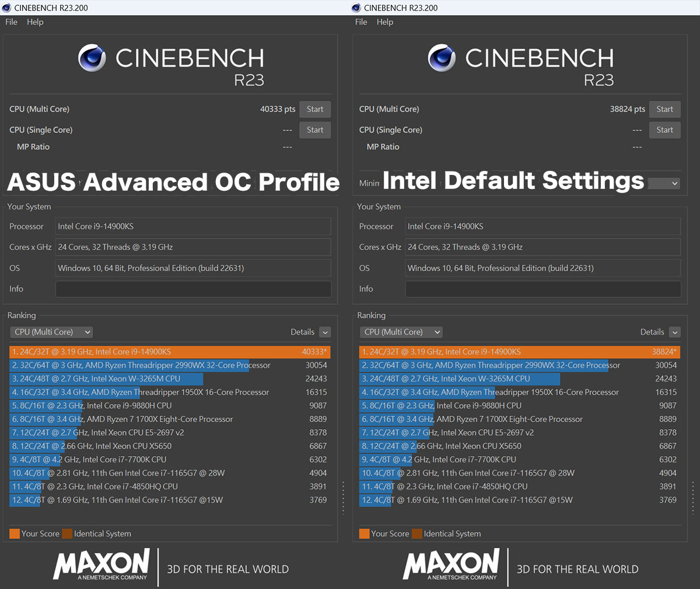Start Single Core test in left window
The image size is (700, 589).
[315, 130]
